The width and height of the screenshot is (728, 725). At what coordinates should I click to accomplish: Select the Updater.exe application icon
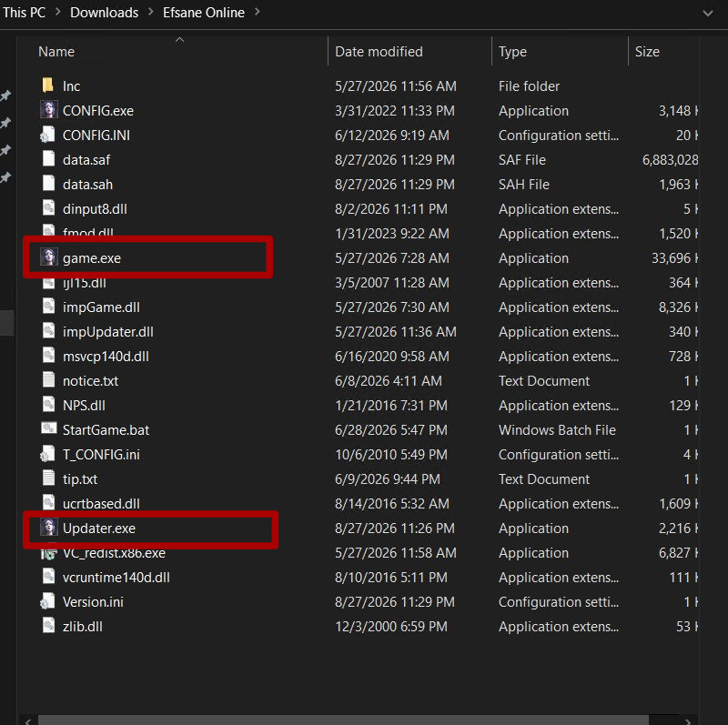click(49, 528)
